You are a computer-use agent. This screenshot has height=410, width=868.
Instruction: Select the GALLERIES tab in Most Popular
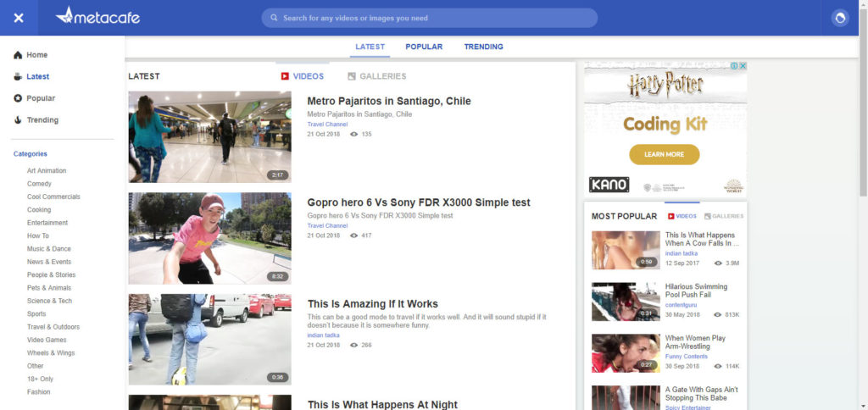click(724, 216)
